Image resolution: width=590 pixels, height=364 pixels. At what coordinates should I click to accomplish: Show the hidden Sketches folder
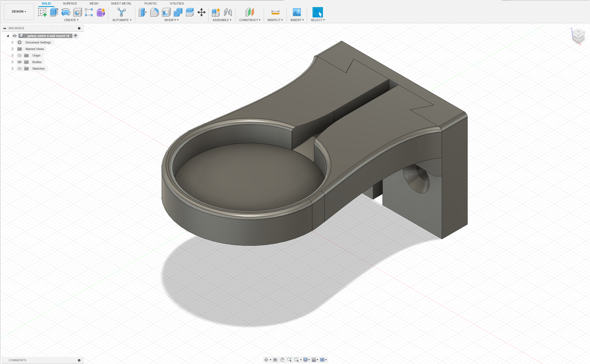pyautogui.click(x=20, y=69)
